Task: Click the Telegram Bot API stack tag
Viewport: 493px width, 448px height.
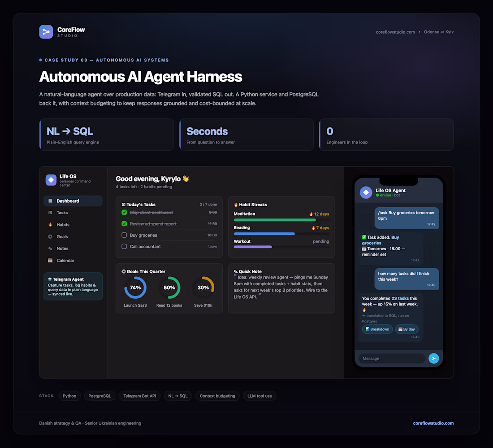Action: coord(139,396)
